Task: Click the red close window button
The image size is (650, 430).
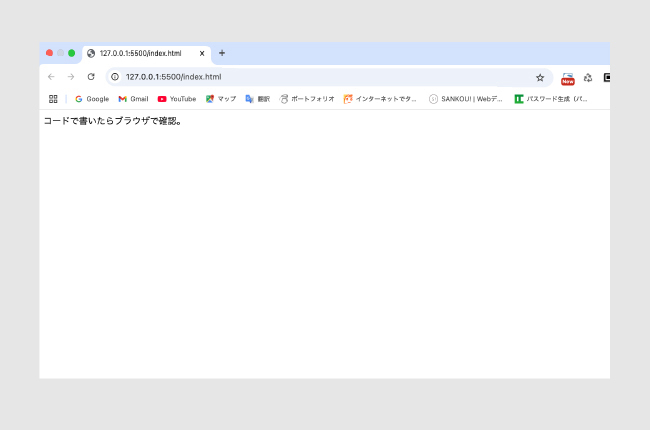Action: coord(49,53)
